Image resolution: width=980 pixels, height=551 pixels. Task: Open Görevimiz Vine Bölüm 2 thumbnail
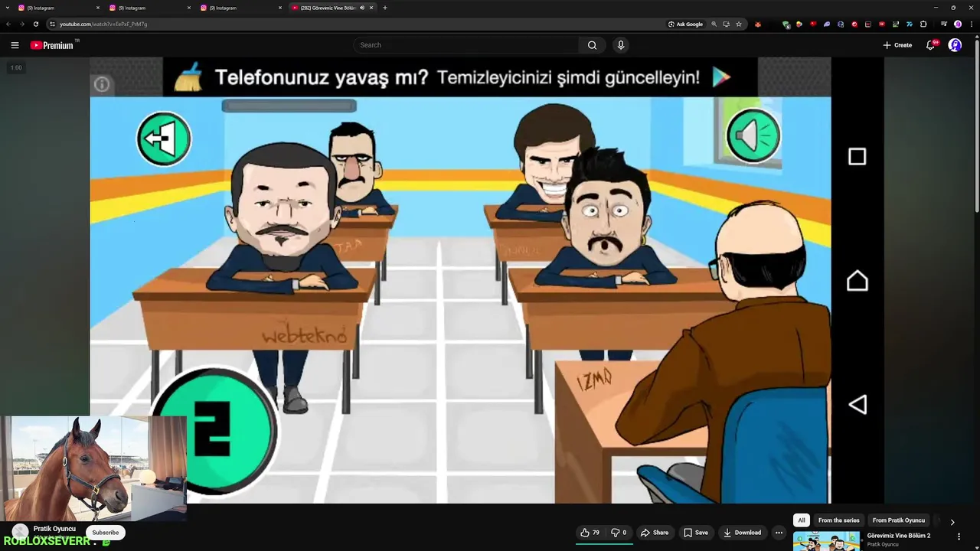pos(826,541)
